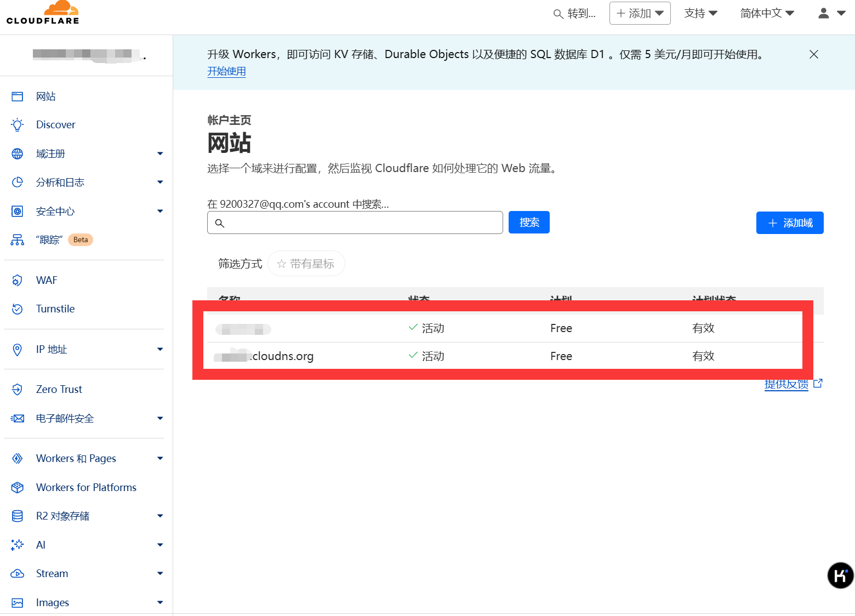Click the IP 地址 location pin icon
Screen dimensions: 855x616
[x=18, y=350]
